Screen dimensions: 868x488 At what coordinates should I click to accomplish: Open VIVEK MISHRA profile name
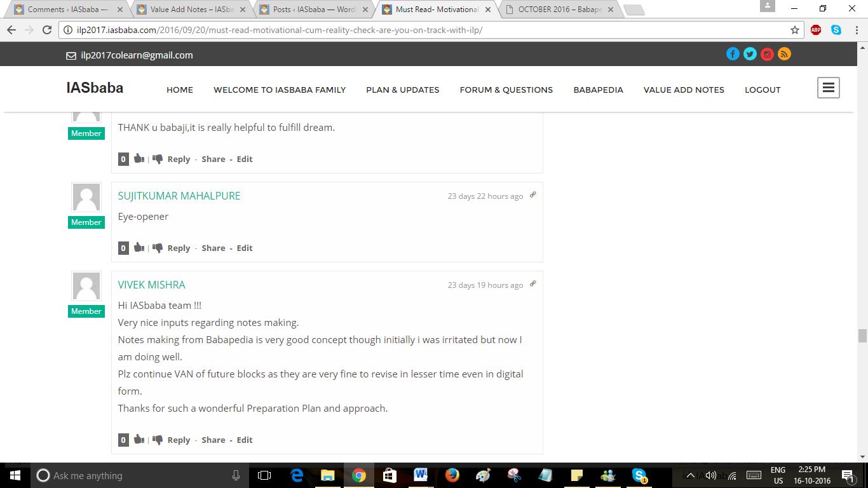[151, 285]
